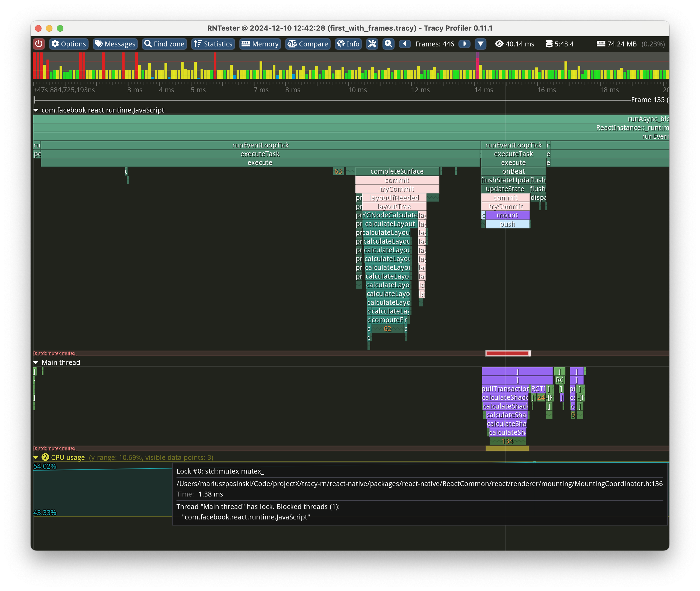Click the 43.33% CPU usage label
The height and width of the screenshot is (591, 700).
pyautogui.click(x=45, y=513)
